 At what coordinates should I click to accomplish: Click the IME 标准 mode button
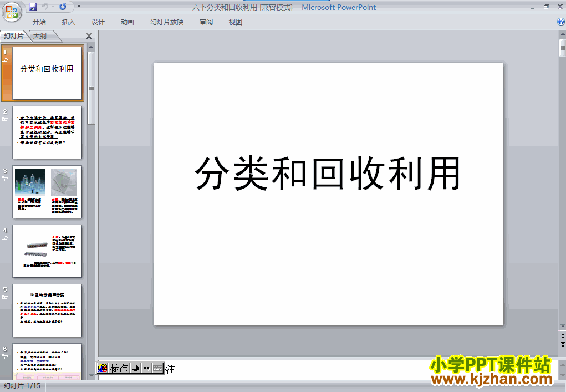[x=119, y=368]
